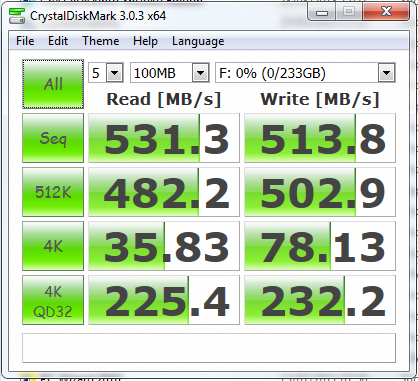Viewport: 418px width, 381px height.
Task: Click the 4K QD32 write result 232.2
Action: pyautogui.click(x=320, y=300)
